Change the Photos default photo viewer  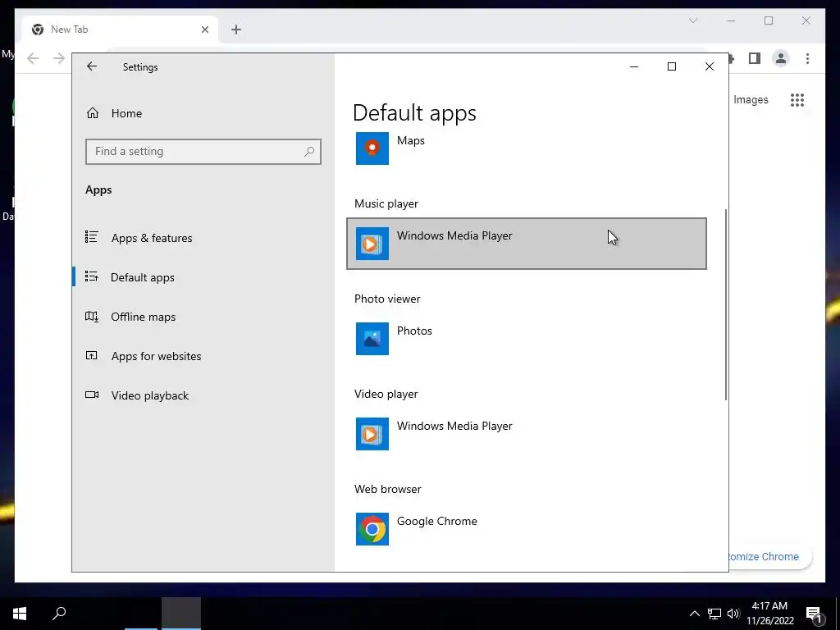(x=527, y=339)
